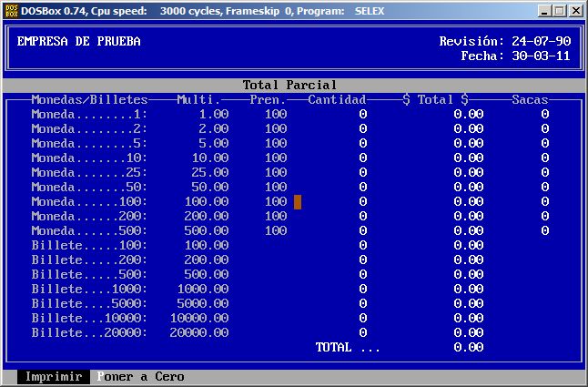This screenshot has width=588, height=387.
Task: Click the Sacas value for Moneda 500
Action: point(544,231)
